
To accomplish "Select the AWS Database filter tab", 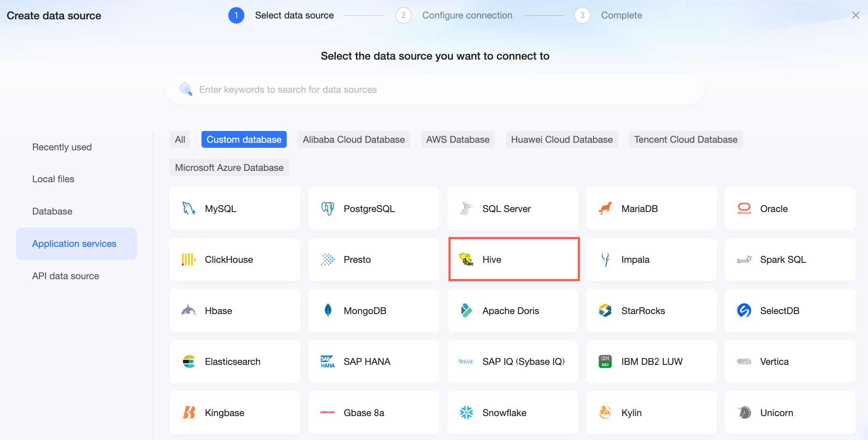I will [458, 139].
